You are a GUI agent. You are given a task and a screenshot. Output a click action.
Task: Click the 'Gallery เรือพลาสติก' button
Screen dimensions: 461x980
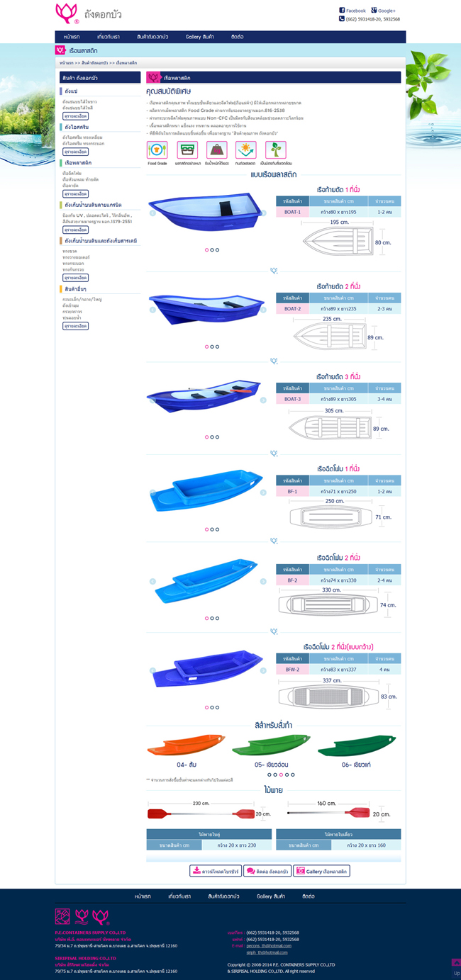321,871
